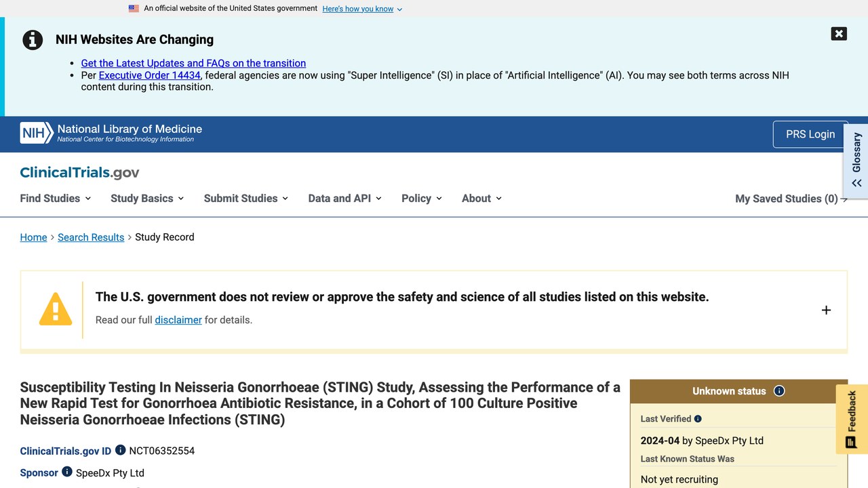The height and width of the screenshot is (488, 868).
Task: Open the info icon beside ClinicalTrials.gov ID
Action: [120, 449]
